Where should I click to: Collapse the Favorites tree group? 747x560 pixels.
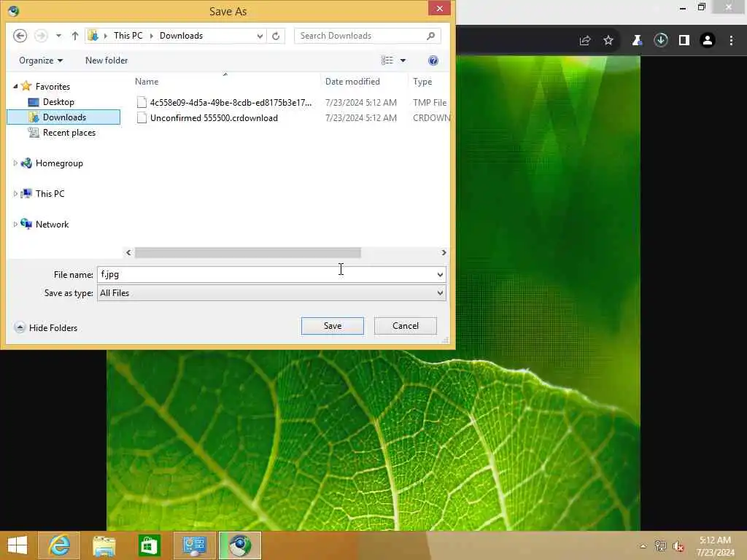(15, 86)
